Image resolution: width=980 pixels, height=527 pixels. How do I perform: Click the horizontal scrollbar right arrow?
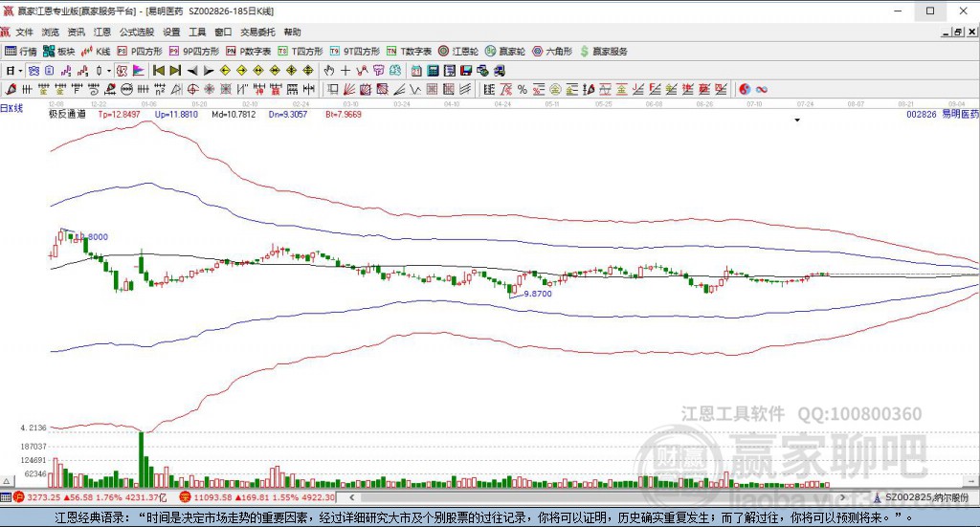click(842, 497)
